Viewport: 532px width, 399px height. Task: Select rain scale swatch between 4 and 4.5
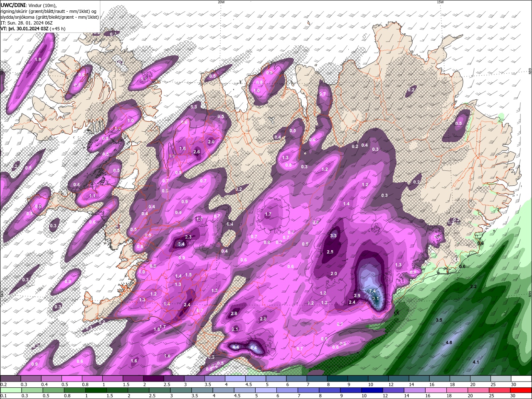[223, 390]
